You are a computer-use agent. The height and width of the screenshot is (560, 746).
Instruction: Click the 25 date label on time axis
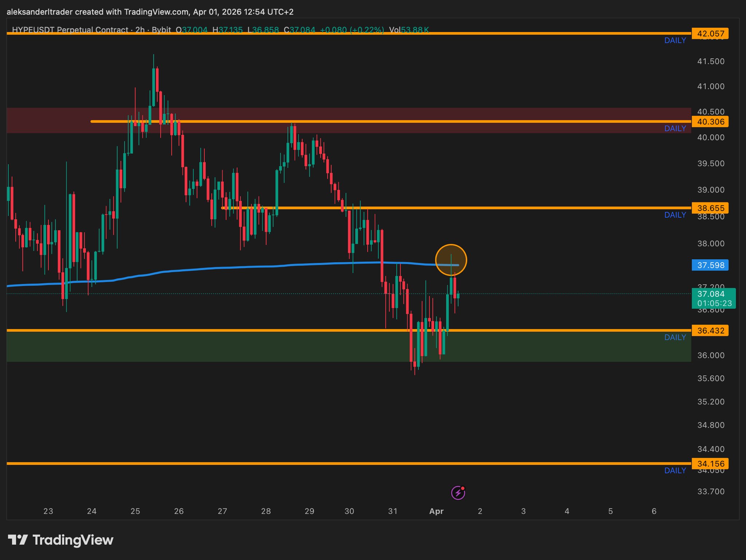[135, 511]
